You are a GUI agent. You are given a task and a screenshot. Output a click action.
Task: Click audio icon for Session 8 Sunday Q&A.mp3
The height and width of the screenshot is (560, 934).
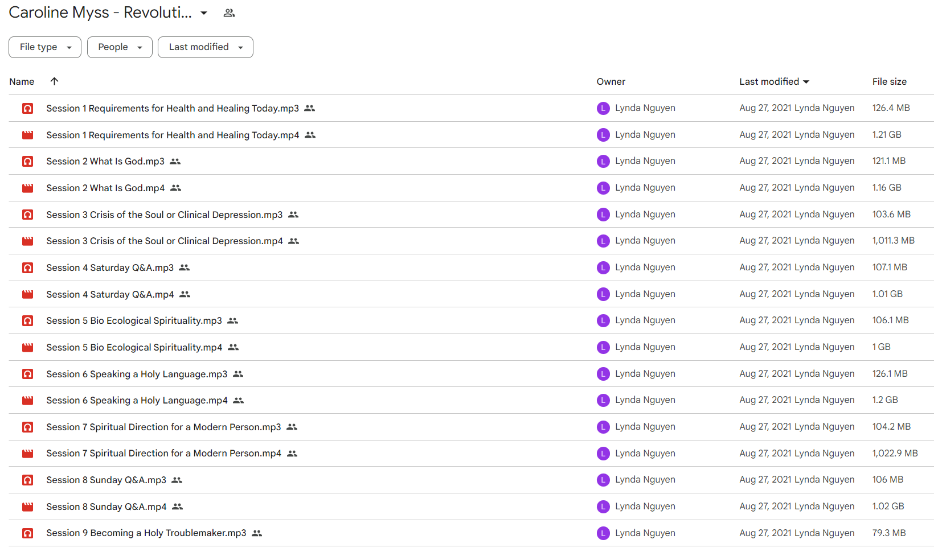point(27,480)
